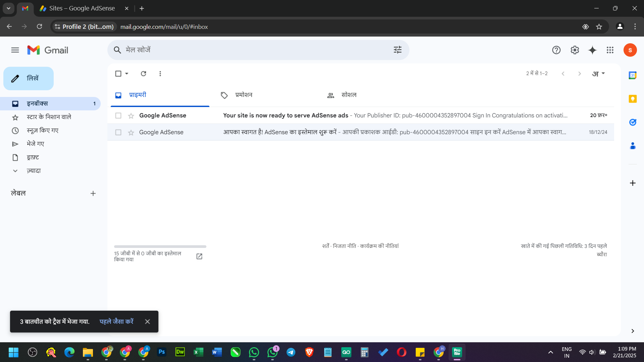Go to older messages arrow
Viewport: 644px width, 362px height.
(x=579, y=73)
